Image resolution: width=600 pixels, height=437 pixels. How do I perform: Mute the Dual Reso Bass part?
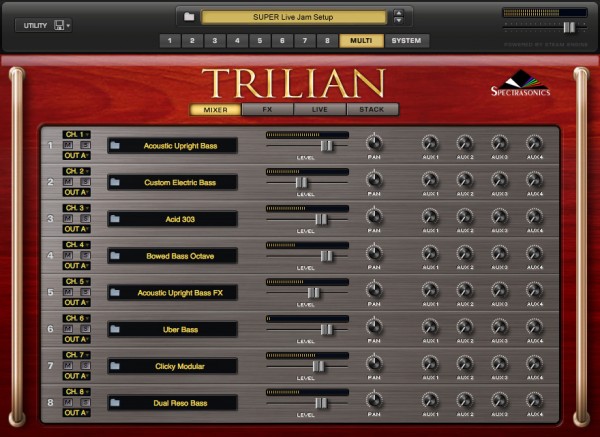(x=68, y=402)
